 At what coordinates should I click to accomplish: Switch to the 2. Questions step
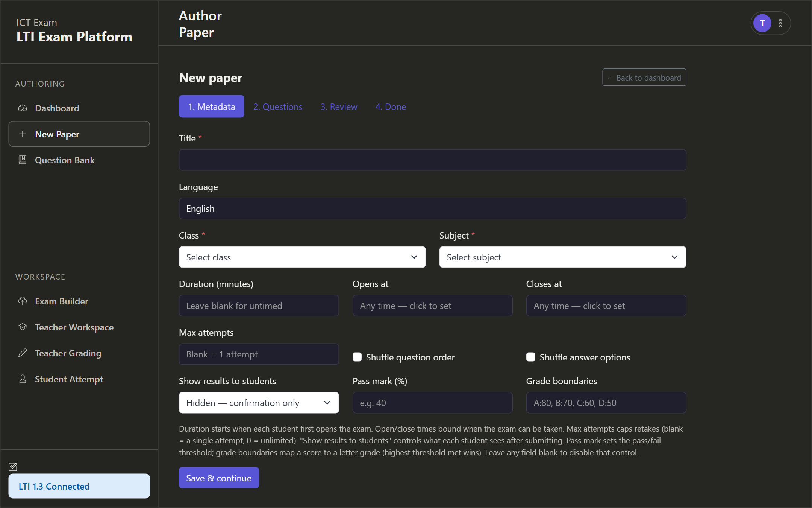278,106
